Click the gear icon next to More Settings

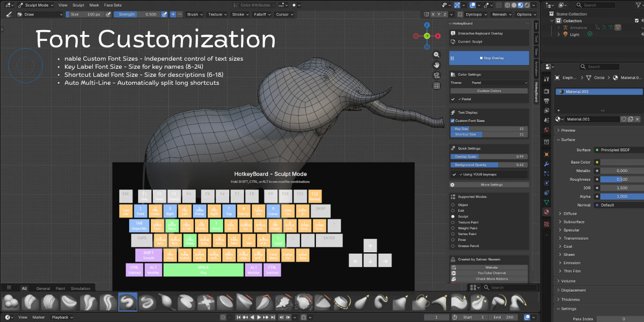pos(453,185)
